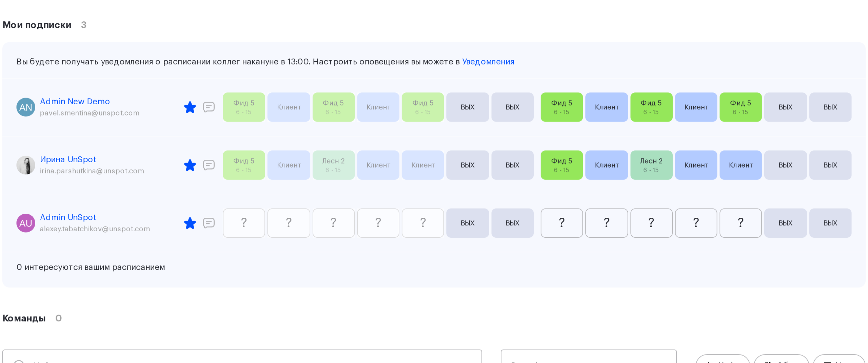Focus the search input field at bottom

pos(242,357)
